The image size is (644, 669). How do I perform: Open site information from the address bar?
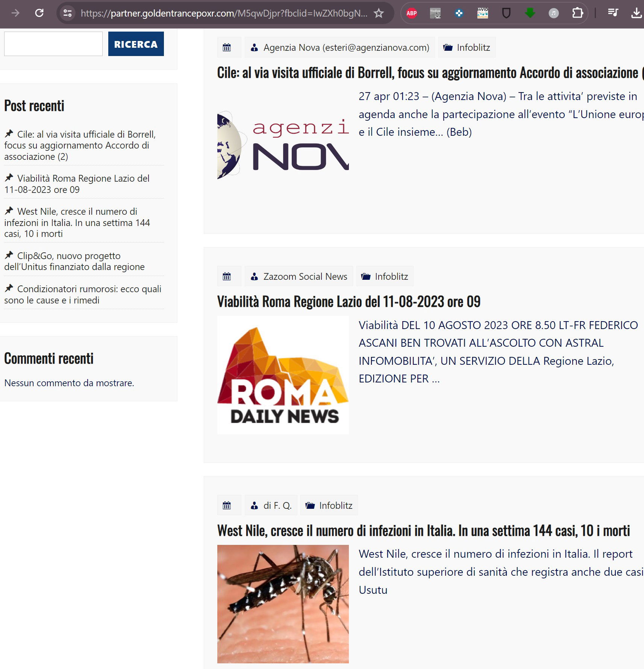pos(68,13)
